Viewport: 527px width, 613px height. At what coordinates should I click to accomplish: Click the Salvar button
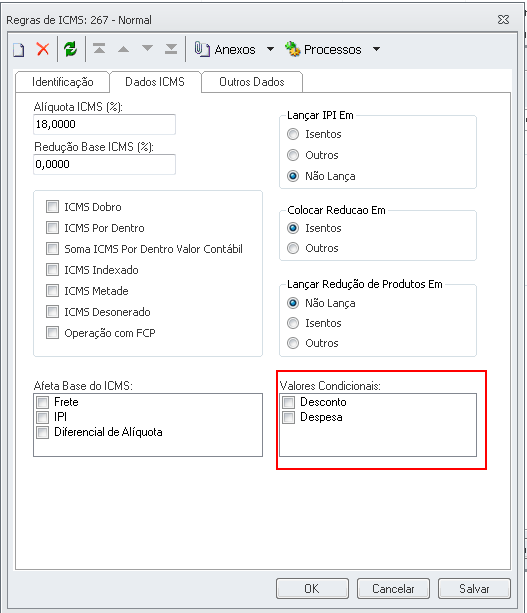(x=474, y=588)
